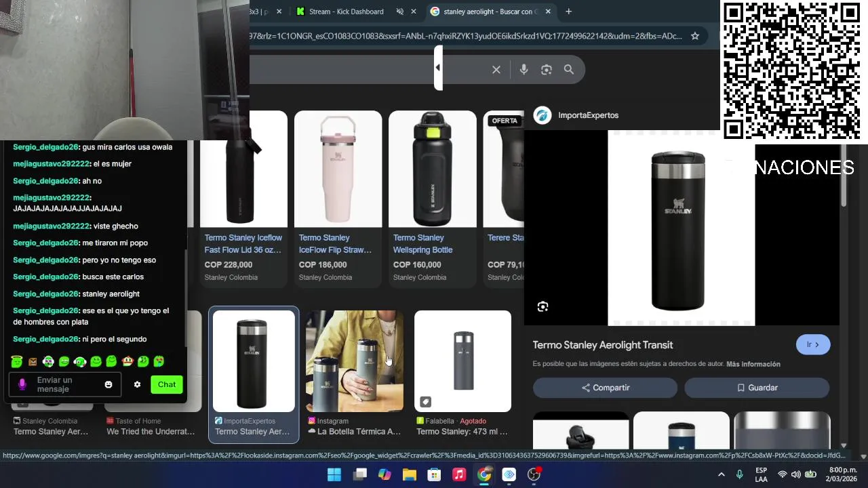Open Windows Start menu
Screen dimensions: 868x488
coord(334,474)
